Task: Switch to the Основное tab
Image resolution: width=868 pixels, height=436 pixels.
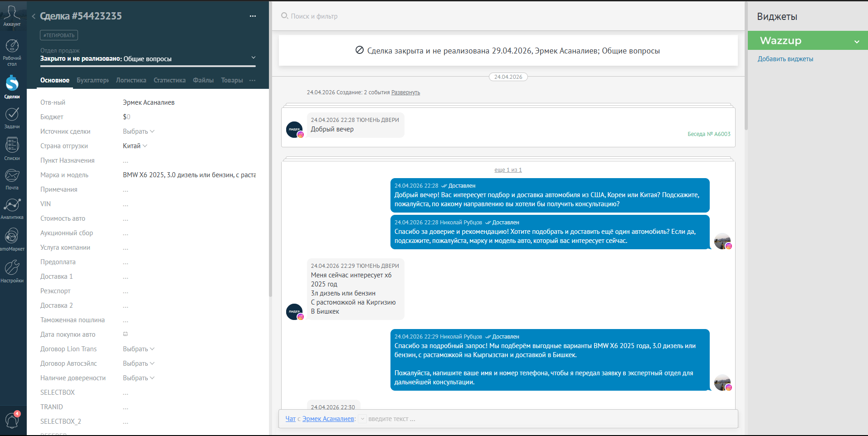Action: pyautogui.click(x=55, y=80)
